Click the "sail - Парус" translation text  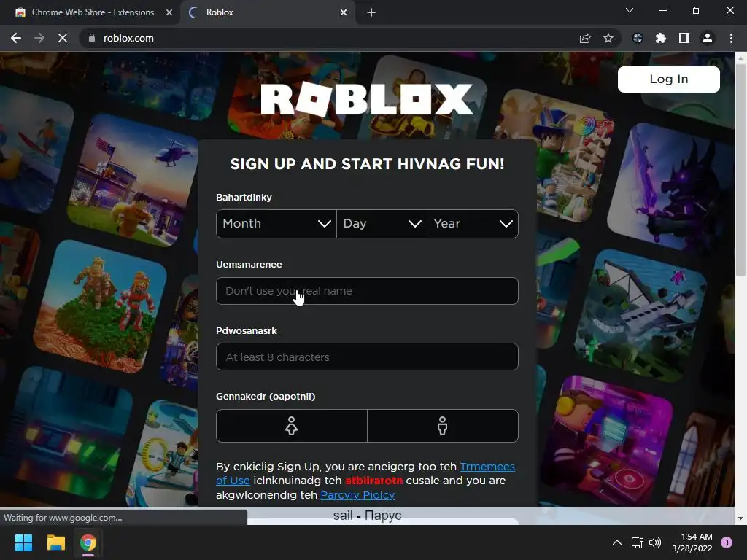(x=368, y=516)
